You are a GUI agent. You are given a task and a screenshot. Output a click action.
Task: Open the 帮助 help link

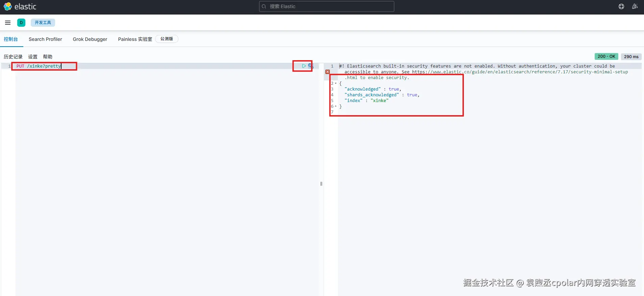[x=48, y=57]
